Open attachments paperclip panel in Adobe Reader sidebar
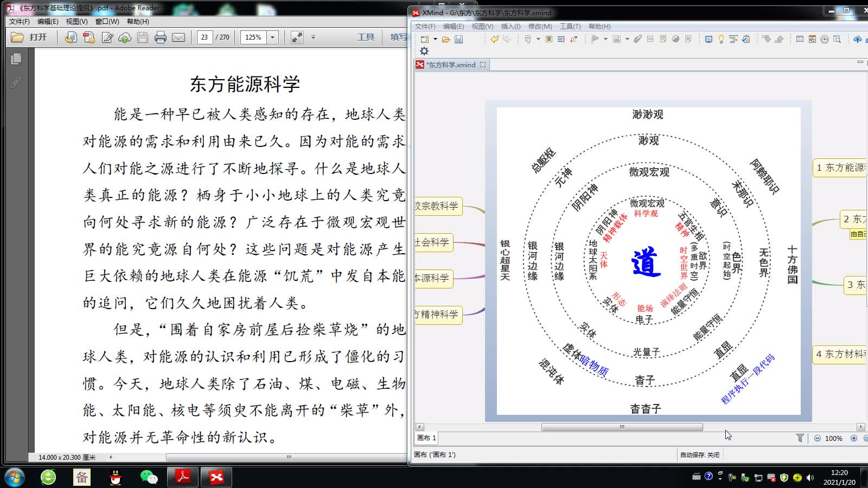Screen dimensions: 868x488 [x=16, y=82]
